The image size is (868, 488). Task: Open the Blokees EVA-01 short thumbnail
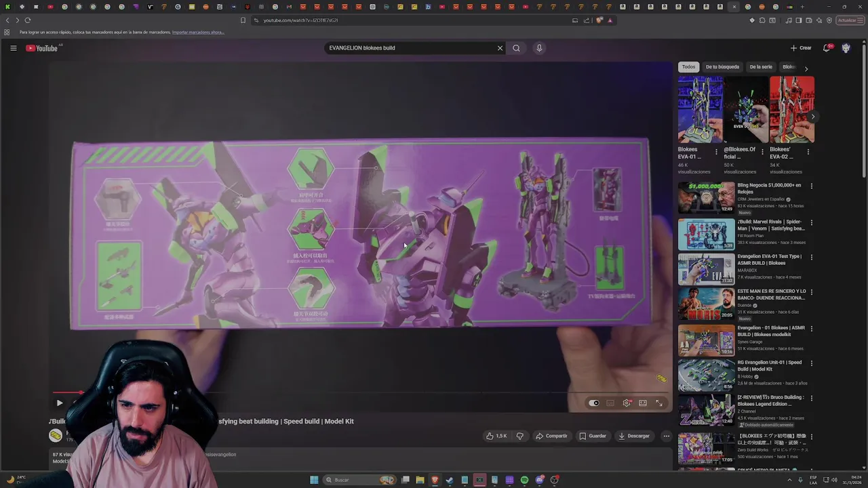700,109
